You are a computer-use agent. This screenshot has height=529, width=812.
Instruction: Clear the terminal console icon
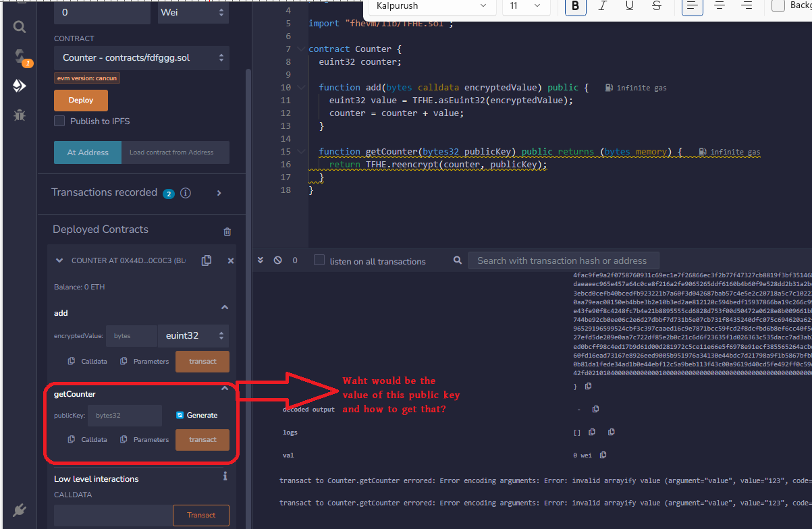click(277, 260)
